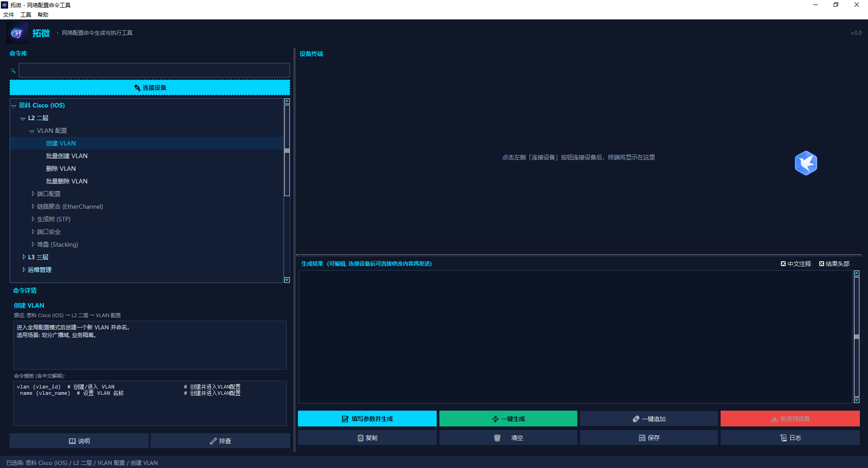Image resolution: width=868 pixels, height=468 pixels.
Task: Click the window title bar app icon
Action: coord(5,5)
